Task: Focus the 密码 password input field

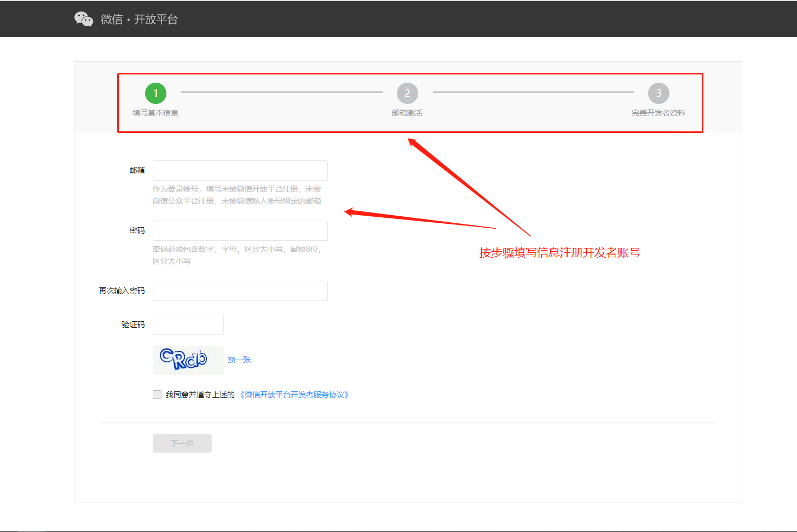Action: point(240,230)
